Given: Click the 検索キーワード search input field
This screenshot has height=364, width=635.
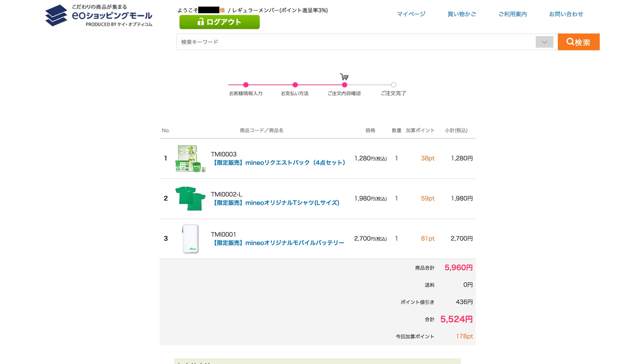Looking at the screenshot, I should pos(355,42).
